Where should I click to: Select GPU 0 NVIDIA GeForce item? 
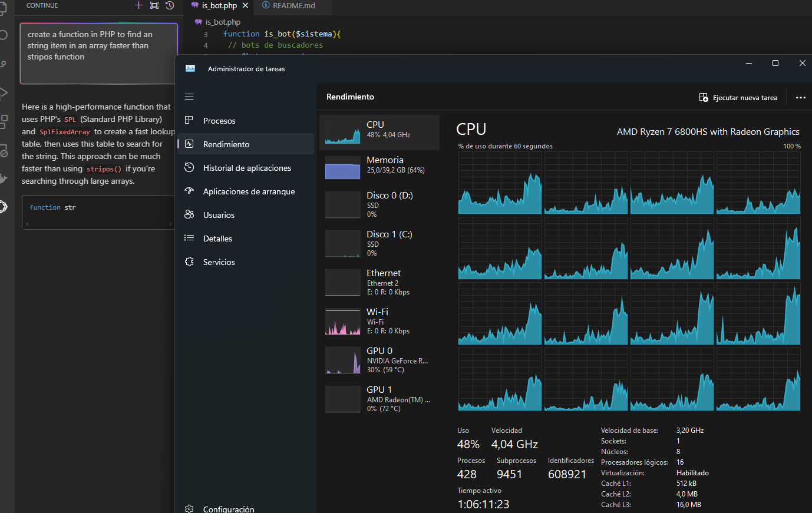[379, 360]
